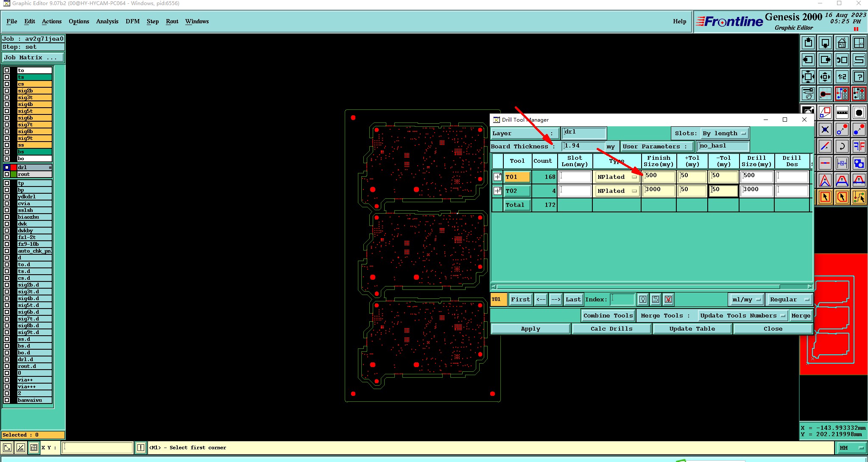Image resolution: width=868 pixels, height=462 pixels.
Task: Click the rectangle select pointer icon
Action: (x=825, y=197)
